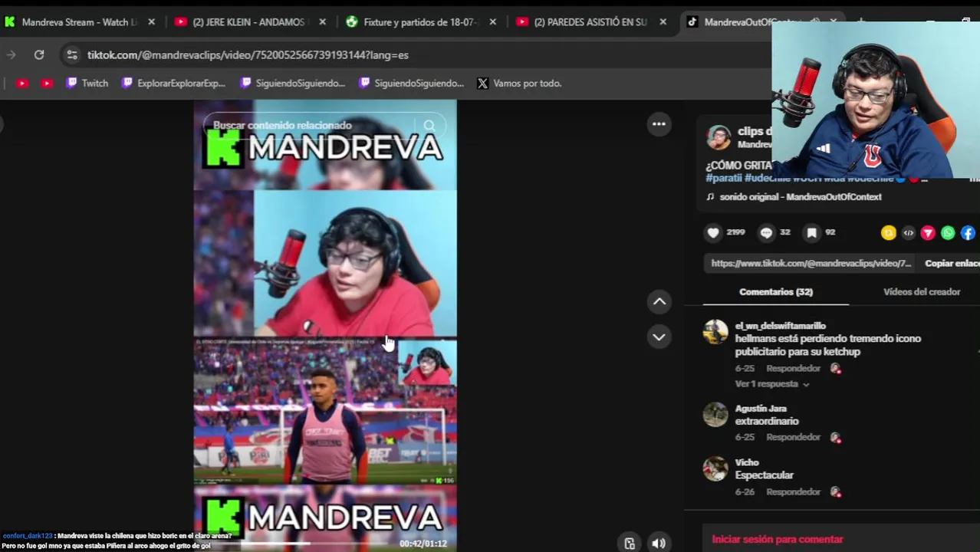Click the search magnifier in the video overlay

(429, 126)
